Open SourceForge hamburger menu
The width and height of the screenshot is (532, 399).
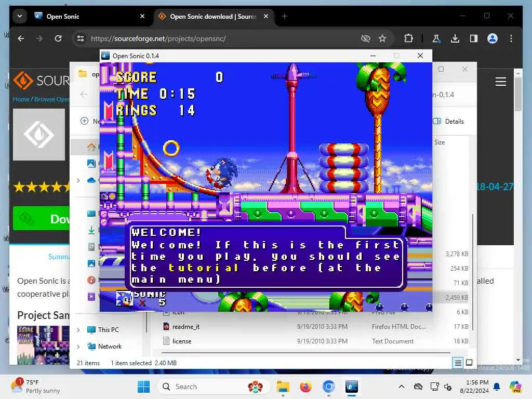(501, 82)
